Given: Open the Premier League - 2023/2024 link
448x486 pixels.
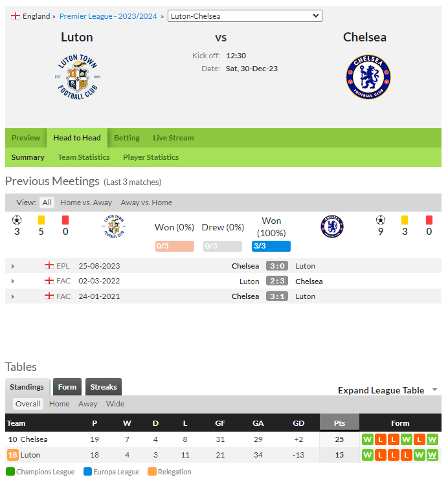Looking at the screenshot, I should point(108,16).
